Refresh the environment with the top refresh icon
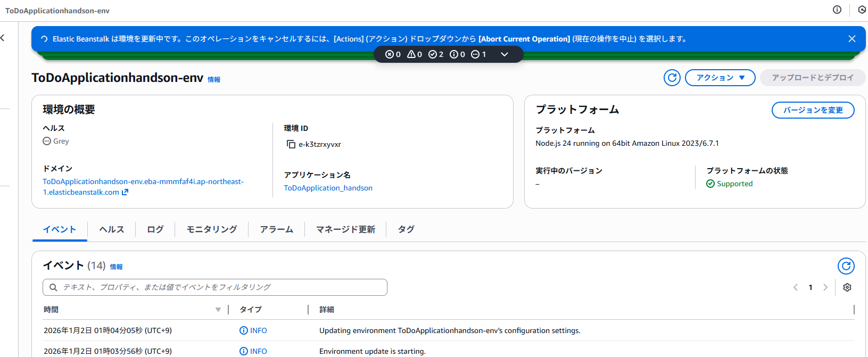This screenshot has height=357, width=868. 672,78
